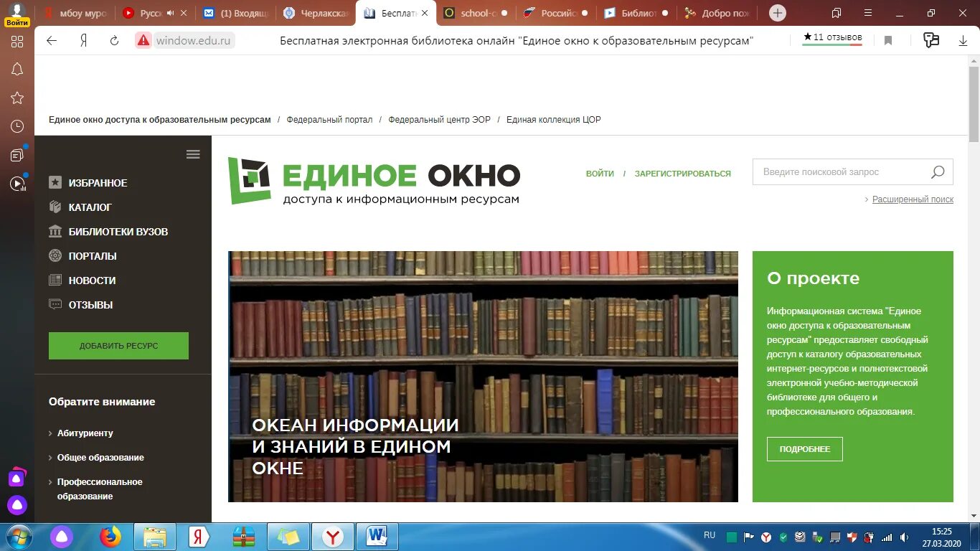Click the Избранное star icon in sidebar
The width and height of the screenshot is (980, 551).
(x=55, y=183)
